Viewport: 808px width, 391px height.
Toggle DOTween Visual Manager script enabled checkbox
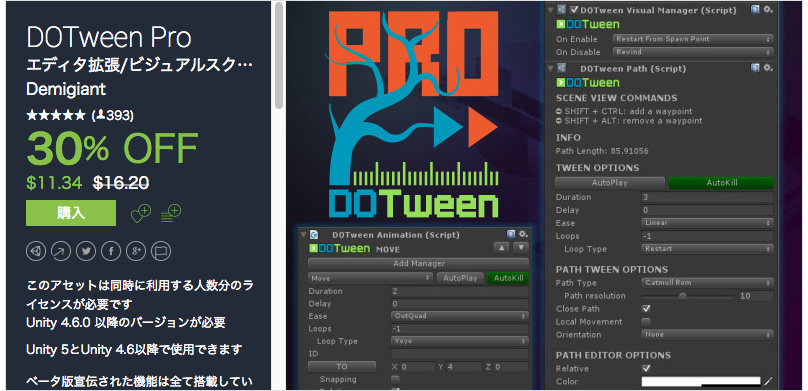(574, 9)
